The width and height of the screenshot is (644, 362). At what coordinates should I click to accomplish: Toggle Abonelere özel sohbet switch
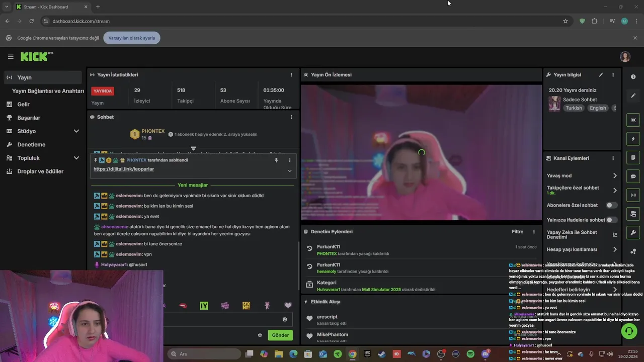coord(611,205)
